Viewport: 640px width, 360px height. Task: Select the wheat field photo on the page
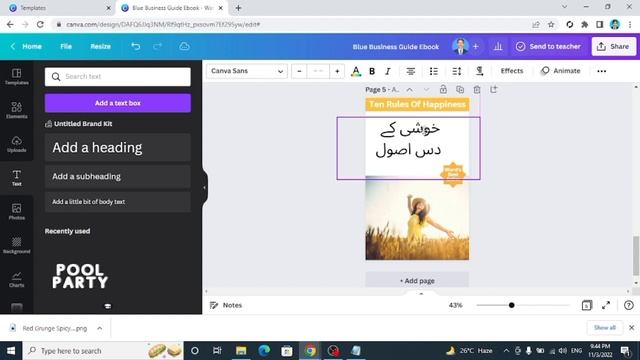[417, 218]
